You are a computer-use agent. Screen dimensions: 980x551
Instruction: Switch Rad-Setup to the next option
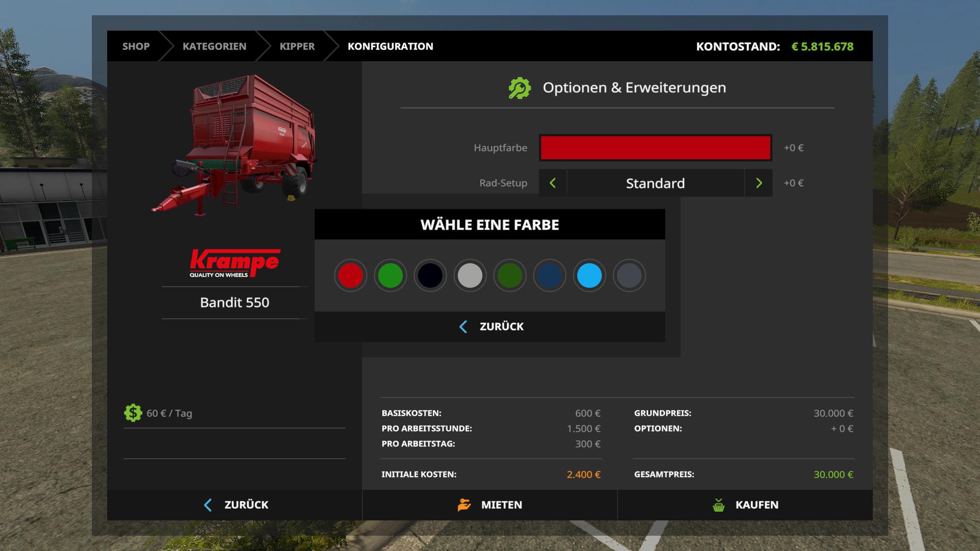pos(758,183)
